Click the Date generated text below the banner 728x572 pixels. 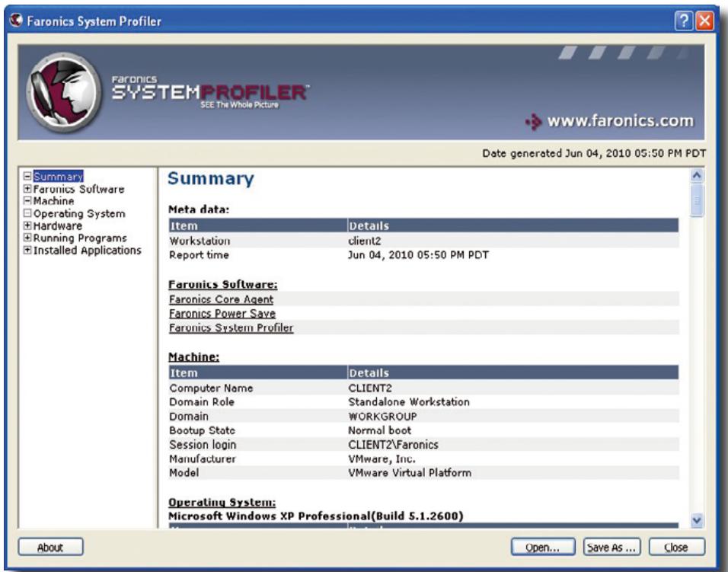594,153
